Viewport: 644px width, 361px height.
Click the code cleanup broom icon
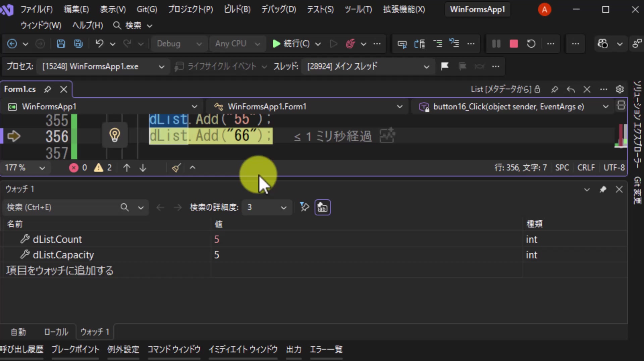point(176,167)
